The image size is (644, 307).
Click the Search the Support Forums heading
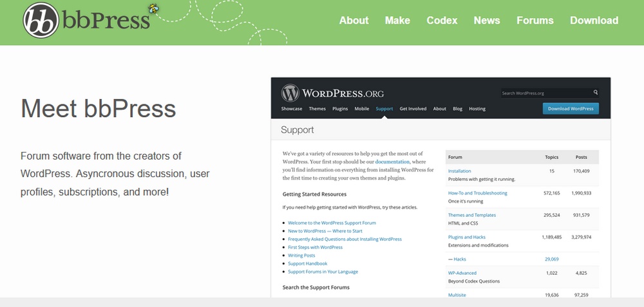tap(316, 287)
